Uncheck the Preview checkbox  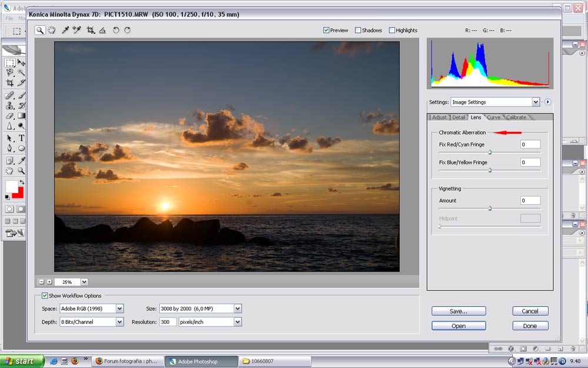coord(326,30)
